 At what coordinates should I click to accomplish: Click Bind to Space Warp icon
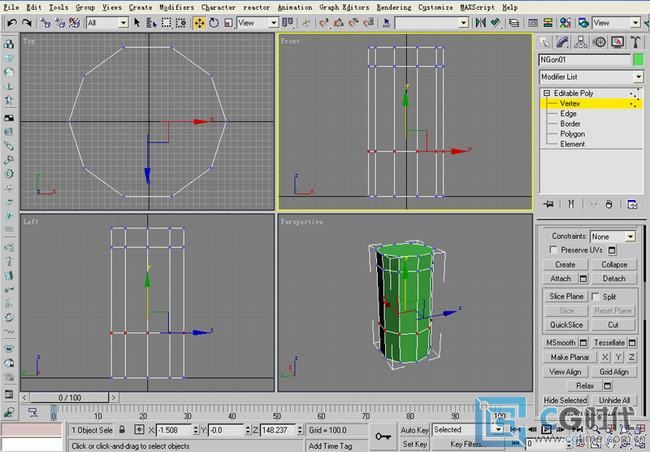click(75, 23)
